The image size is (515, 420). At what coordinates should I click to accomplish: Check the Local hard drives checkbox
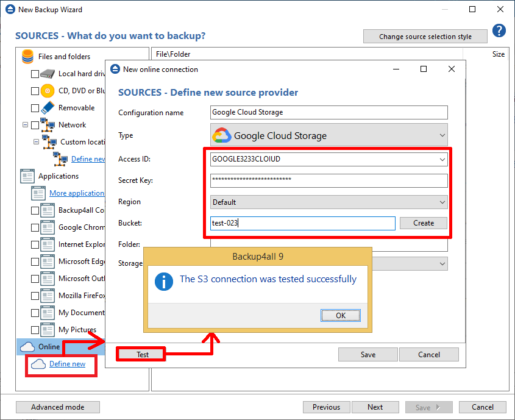[35, 74]
